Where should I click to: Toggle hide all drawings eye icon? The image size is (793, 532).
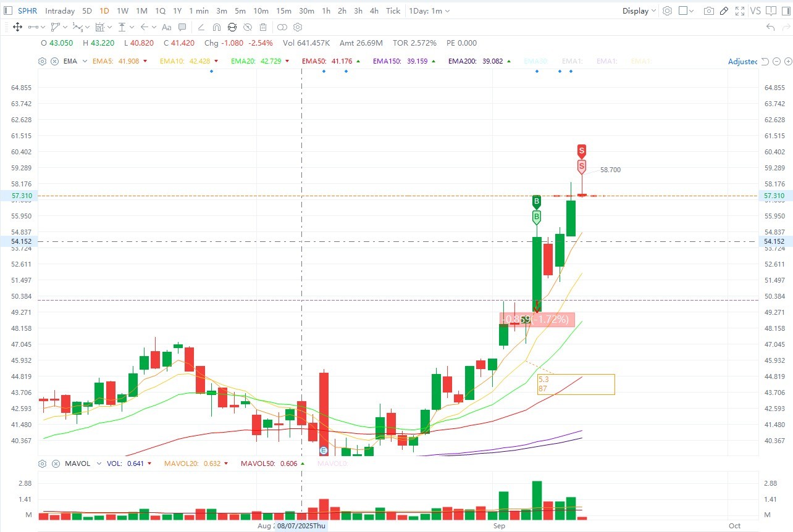[247, 27]
